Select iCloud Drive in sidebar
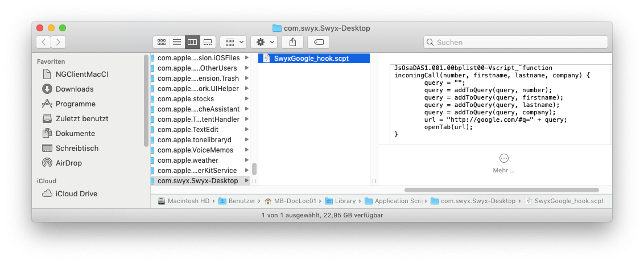This screenshot has height=264, width=644. [x=76, y=193]
